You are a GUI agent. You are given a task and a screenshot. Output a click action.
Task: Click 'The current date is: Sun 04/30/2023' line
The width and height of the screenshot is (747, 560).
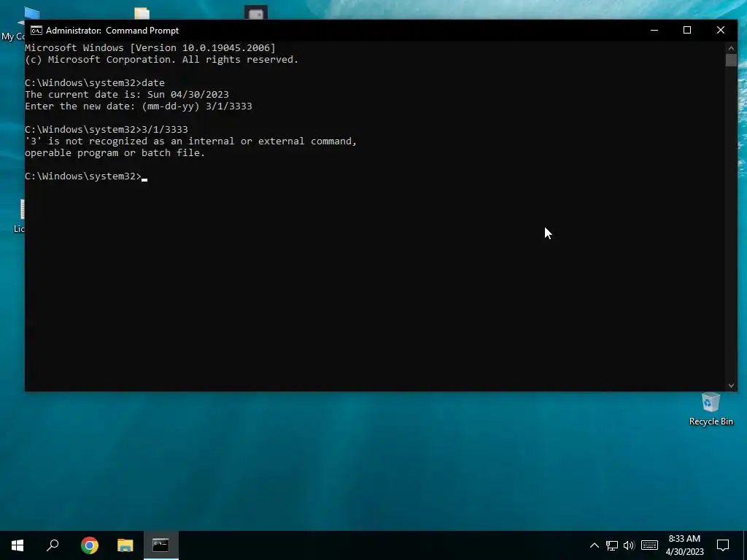pyautogui.click(x=127, y=94)
